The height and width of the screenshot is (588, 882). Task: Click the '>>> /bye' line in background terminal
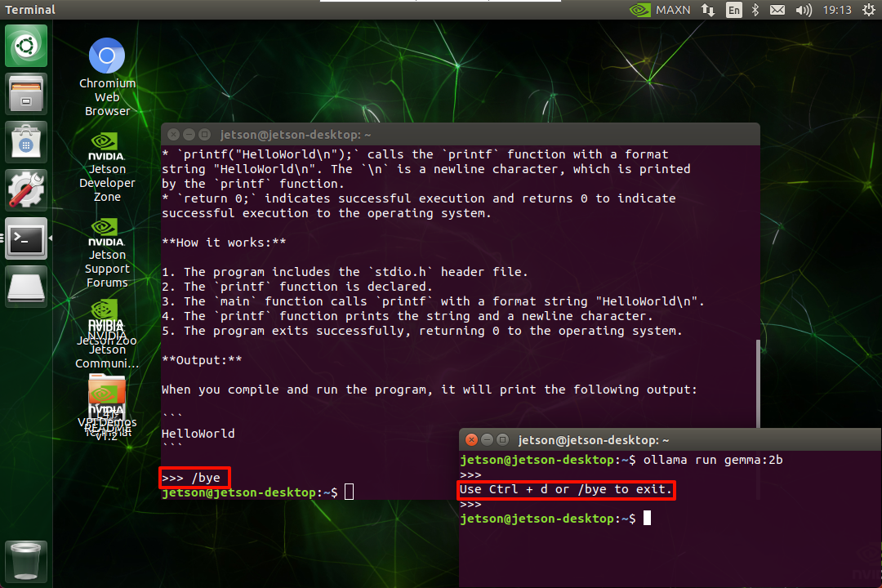tap(191, 478)
